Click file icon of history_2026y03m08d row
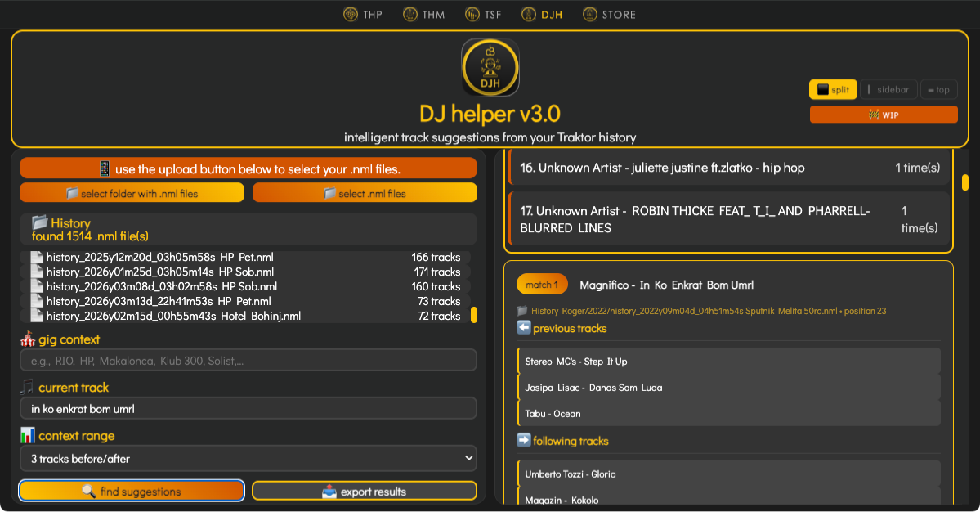The image size is (980, 512). 37,286
